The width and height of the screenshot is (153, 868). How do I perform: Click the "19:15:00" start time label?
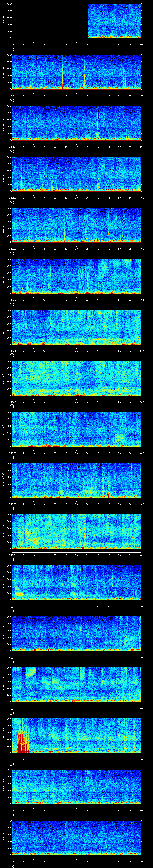tap(12, 351)
